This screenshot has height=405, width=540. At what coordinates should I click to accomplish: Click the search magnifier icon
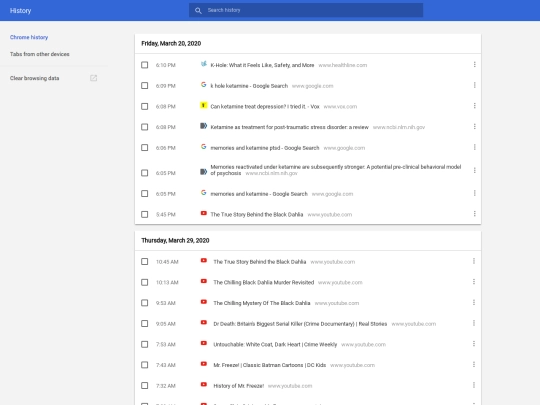point(198,10)
